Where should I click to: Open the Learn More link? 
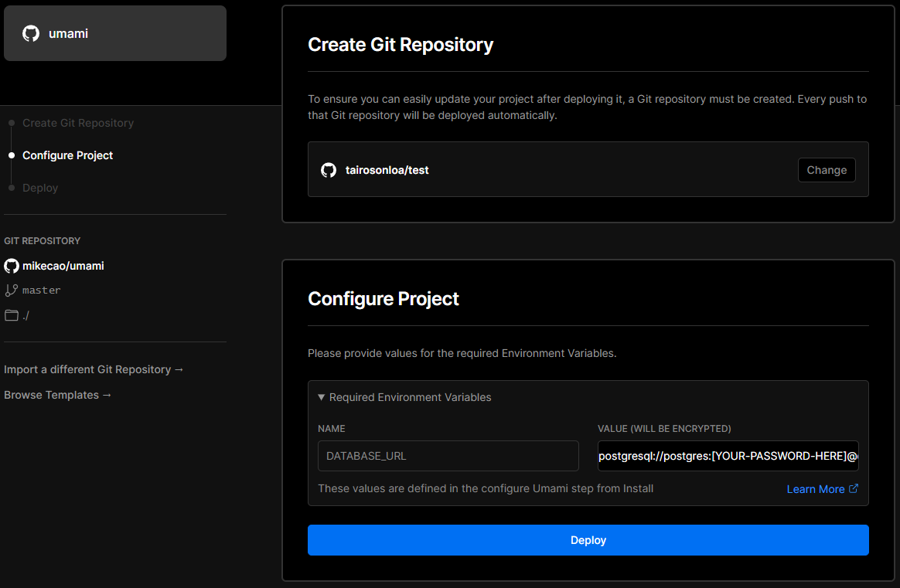point(816,488)
